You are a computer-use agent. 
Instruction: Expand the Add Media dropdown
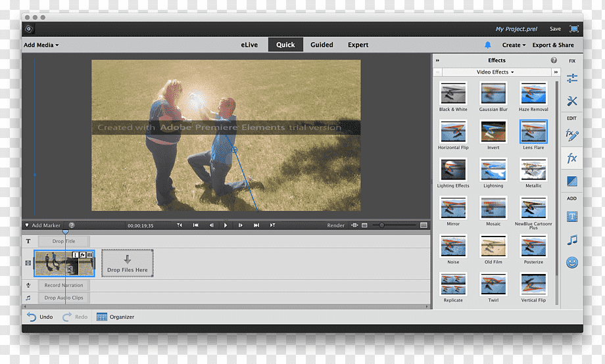41,45
